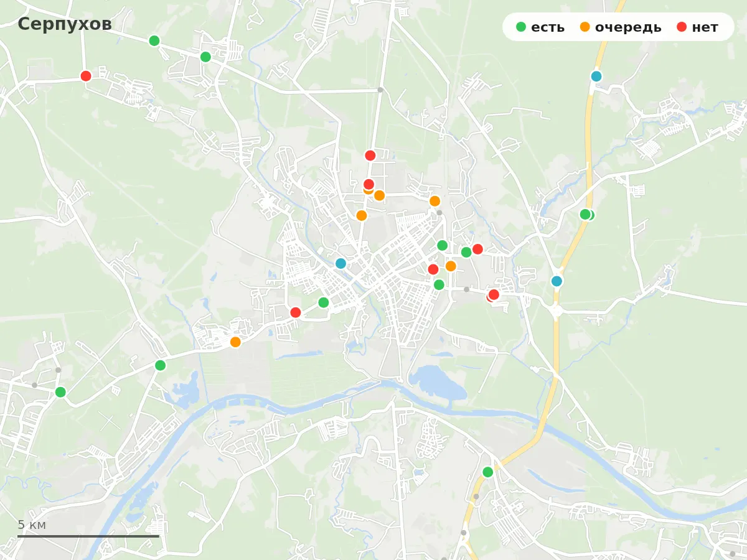
Task: Click the southernmost blue marker near the interchange
Action: [x=557, y=281]
